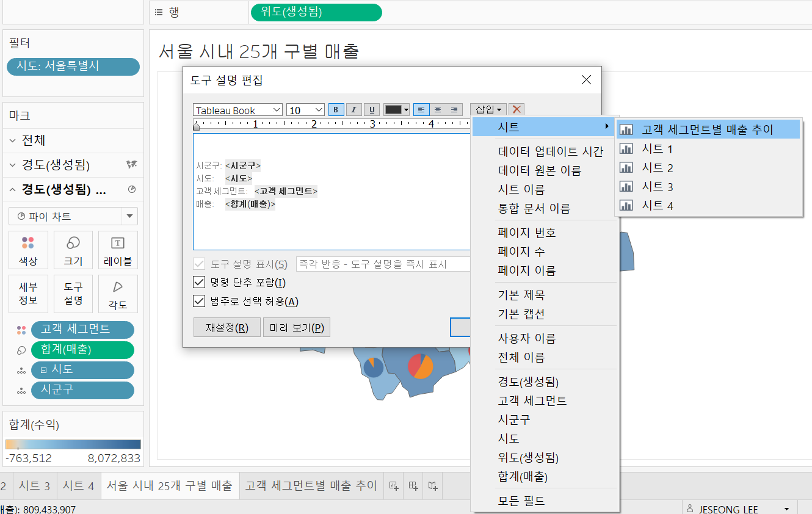
Task: Click the 위도(생성됨) row pill
Action: 316,12
